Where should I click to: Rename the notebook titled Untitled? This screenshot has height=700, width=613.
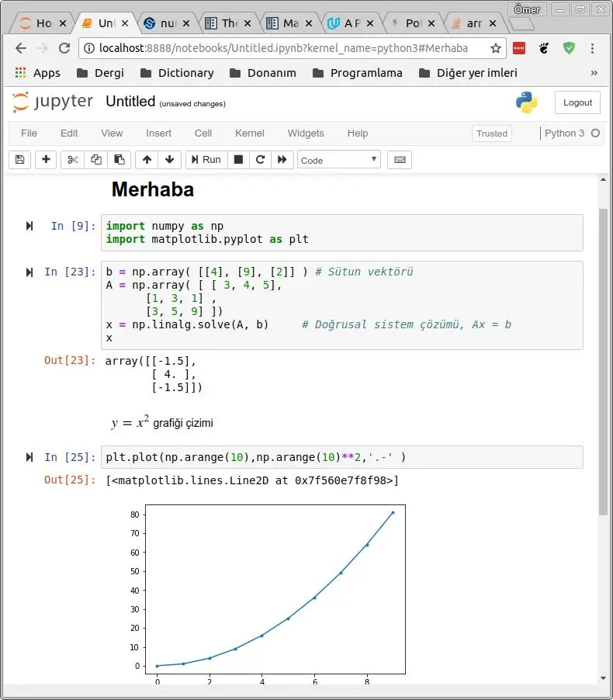point(130,102)
